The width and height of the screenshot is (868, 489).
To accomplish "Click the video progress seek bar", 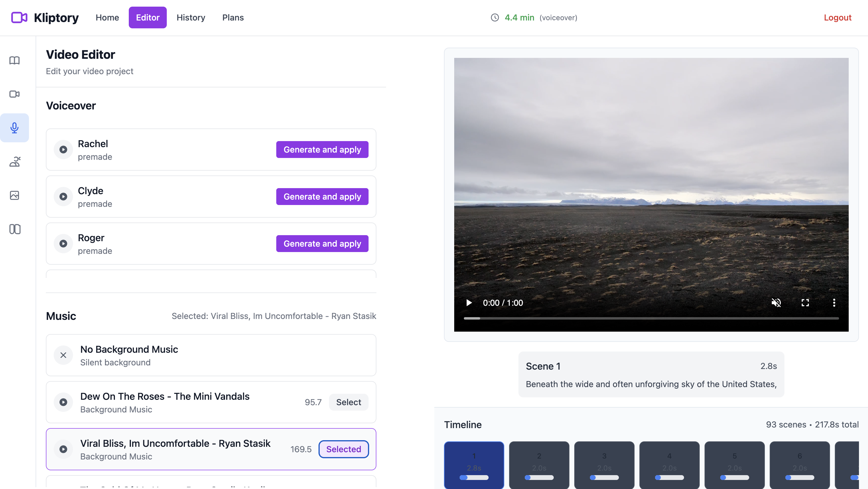I will click(651, 318).
